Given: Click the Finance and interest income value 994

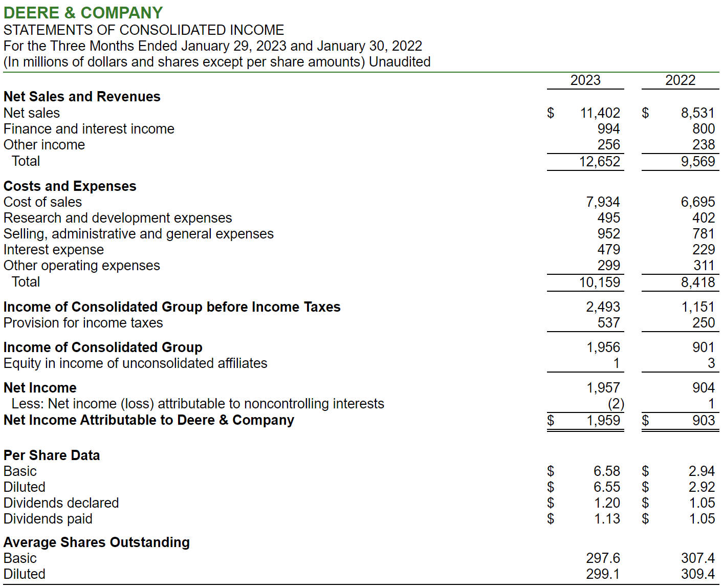Looking at the screenshot, I should pos(608,128).
